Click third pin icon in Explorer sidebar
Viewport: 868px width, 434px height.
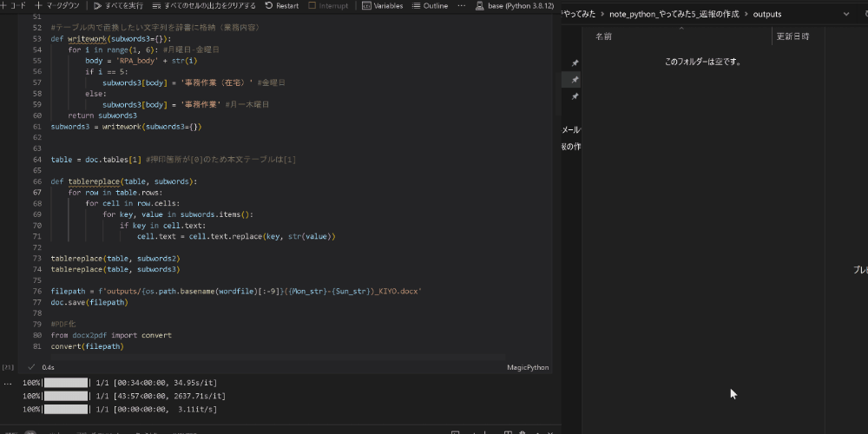575,97
